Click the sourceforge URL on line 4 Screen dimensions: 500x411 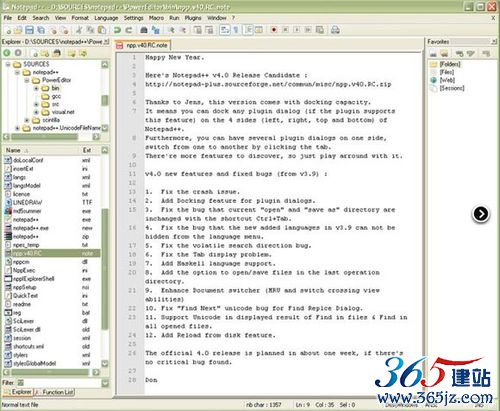pos(268,84)
